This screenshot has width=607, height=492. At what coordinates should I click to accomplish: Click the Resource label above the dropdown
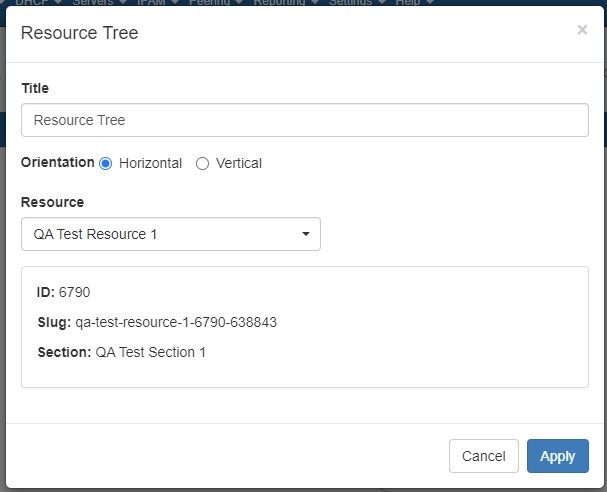52,202
